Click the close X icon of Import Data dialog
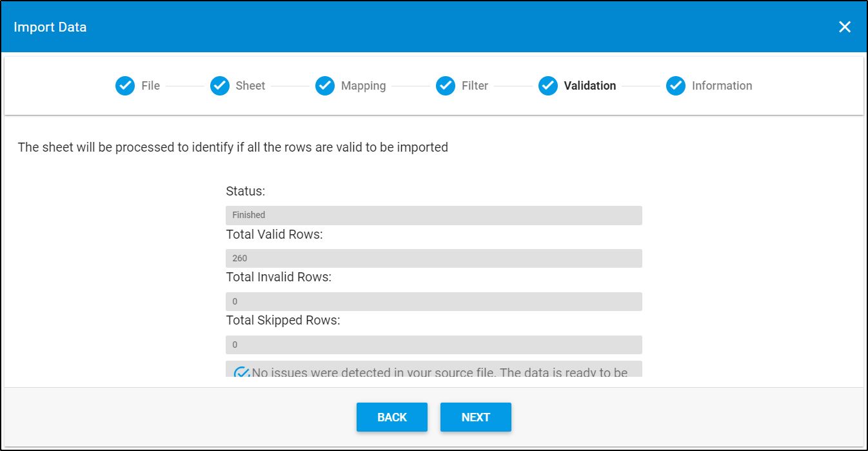This screenshot has height=451, width=868. 845,27
